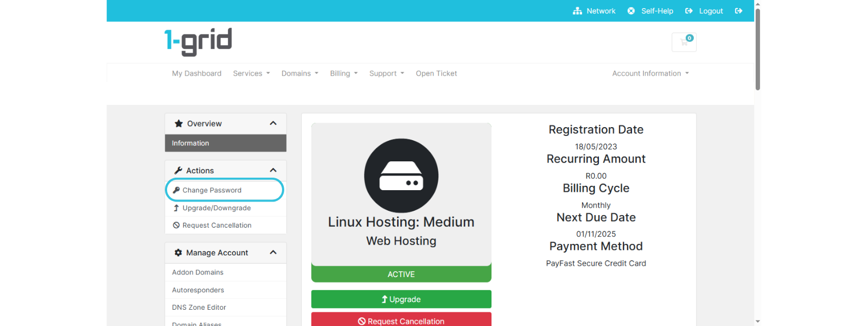Collapse the Actions panel chevron
The width and height of the screenshot is (868, 326).
[273, 170]
